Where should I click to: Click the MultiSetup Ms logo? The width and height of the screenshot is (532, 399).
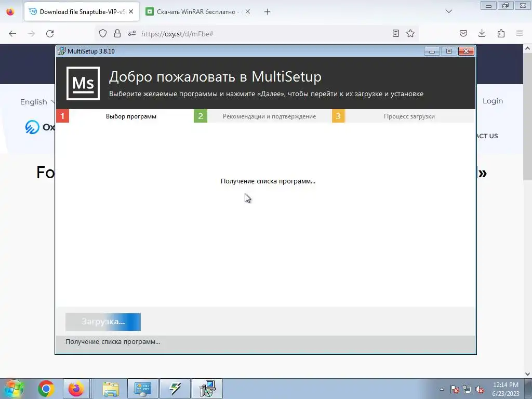click(83, 84)
